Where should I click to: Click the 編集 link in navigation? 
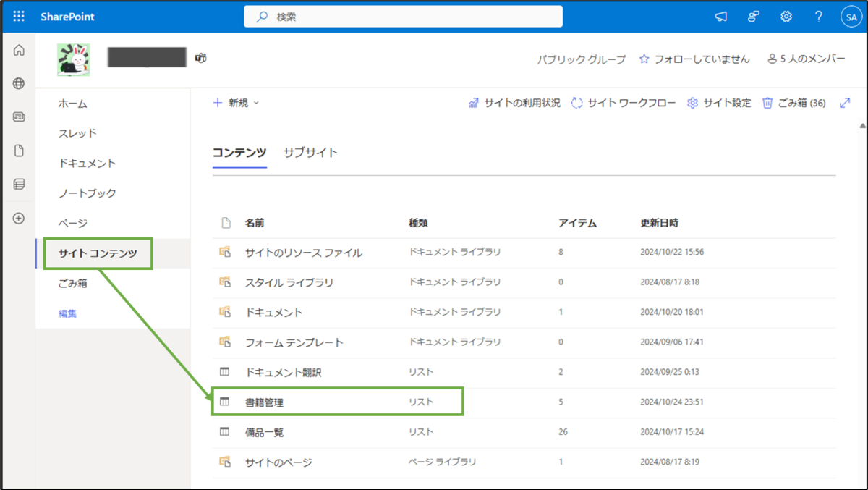[67, 313]
